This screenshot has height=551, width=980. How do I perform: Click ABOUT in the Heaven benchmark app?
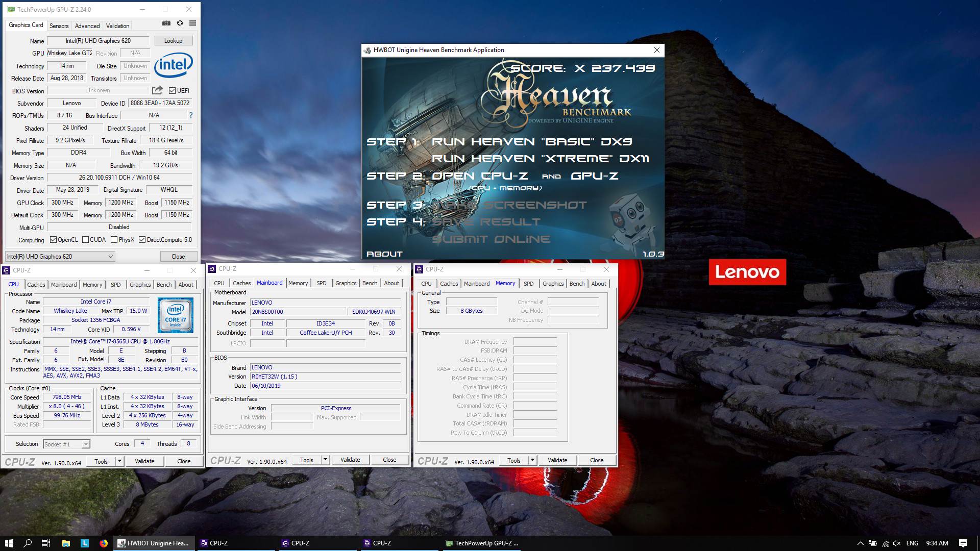click(x=384, y=254)
